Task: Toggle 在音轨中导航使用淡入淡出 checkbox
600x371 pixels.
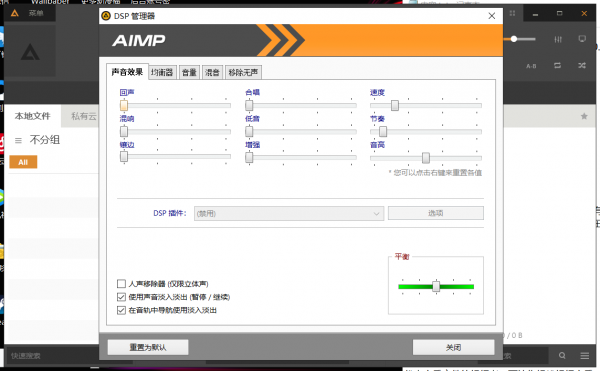Action: click(x=121, y=310)
